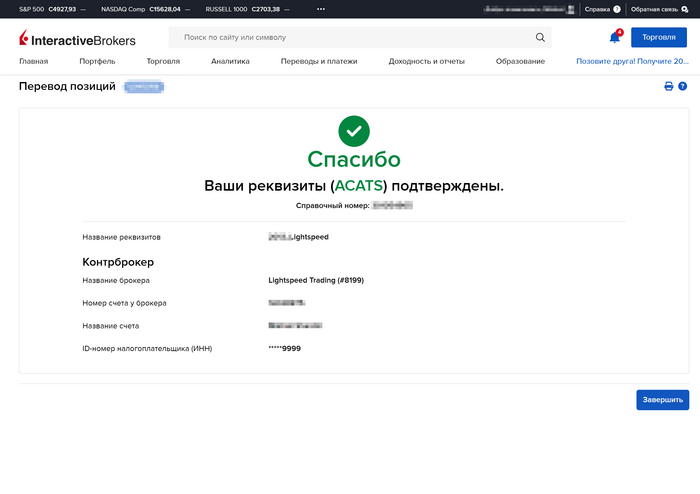700x494 pixels.
Task: Click Lightspeed Trading (#8199) value
Action: 316,280
